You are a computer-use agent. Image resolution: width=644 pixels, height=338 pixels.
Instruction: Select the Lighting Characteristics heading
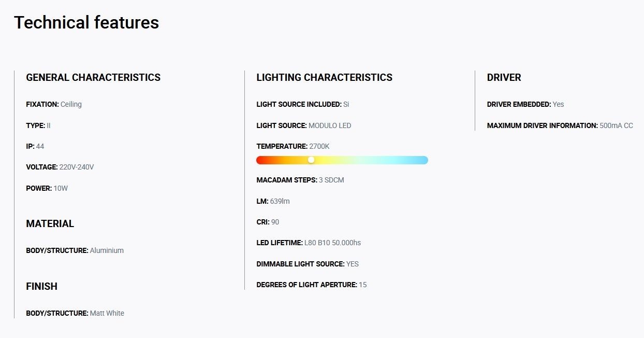325,78
